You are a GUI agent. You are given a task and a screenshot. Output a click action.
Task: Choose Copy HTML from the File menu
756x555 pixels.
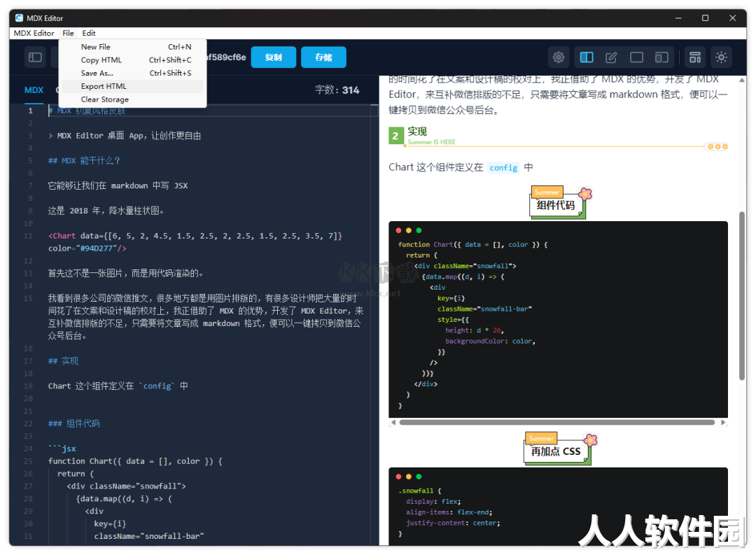click(x=132, y=59)
